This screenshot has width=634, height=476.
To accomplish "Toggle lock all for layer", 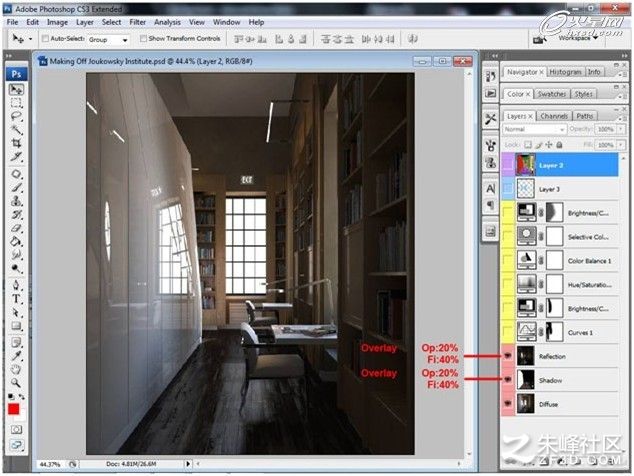I will [x=560, y=145].
